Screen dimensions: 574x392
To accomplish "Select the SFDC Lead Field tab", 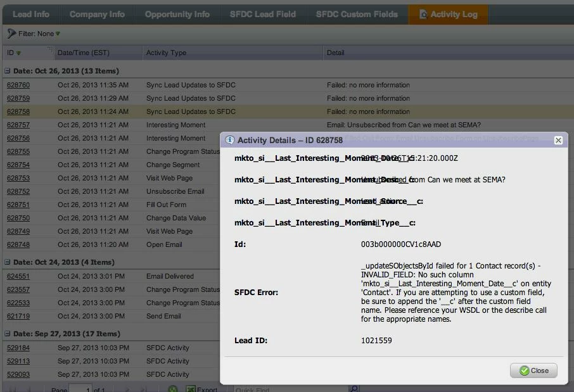I will (262, 15).
